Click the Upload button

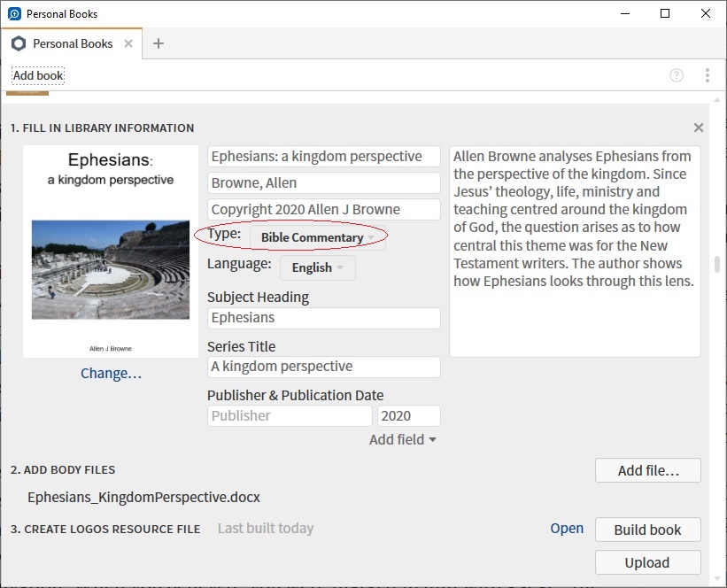(647, 562)
